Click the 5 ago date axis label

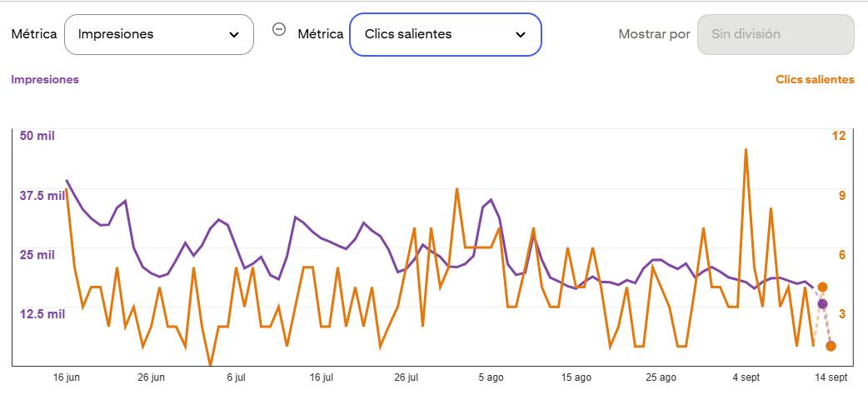click(x=491, y=377)
